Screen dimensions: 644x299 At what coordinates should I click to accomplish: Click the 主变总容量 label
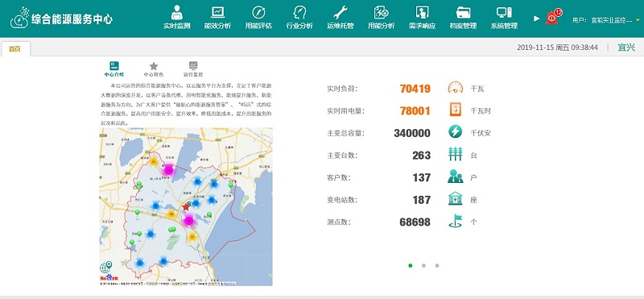(345, 133)
